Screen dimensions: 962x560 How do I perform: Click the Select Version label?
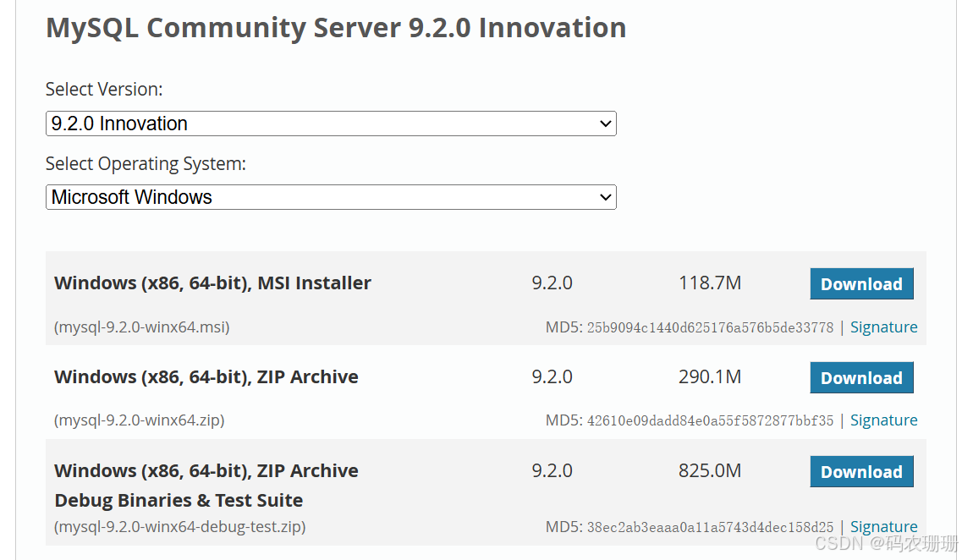click(104, 90)
